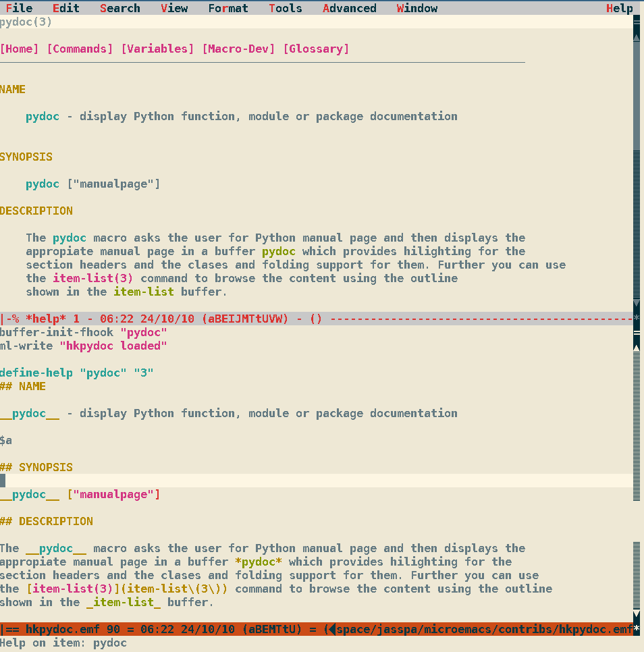This screenshot has width=644, height=652.
Task: Follow the [Macro-Dev] help link
Action: point(239,49)
